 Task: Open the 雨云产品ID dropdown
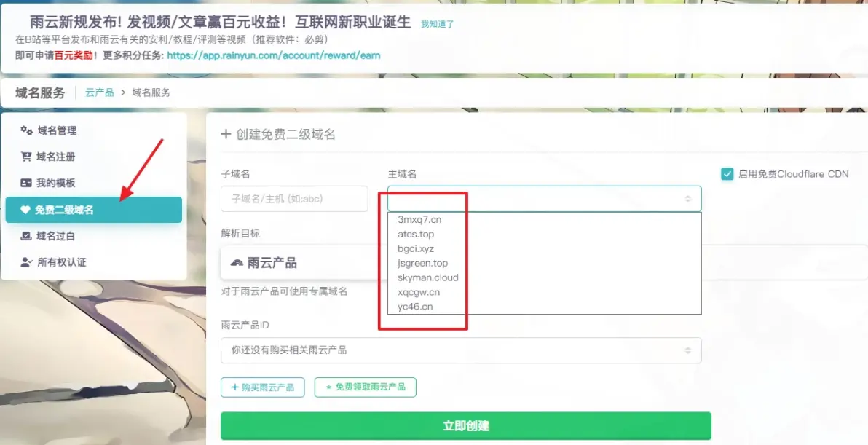(x=461, y=350)
